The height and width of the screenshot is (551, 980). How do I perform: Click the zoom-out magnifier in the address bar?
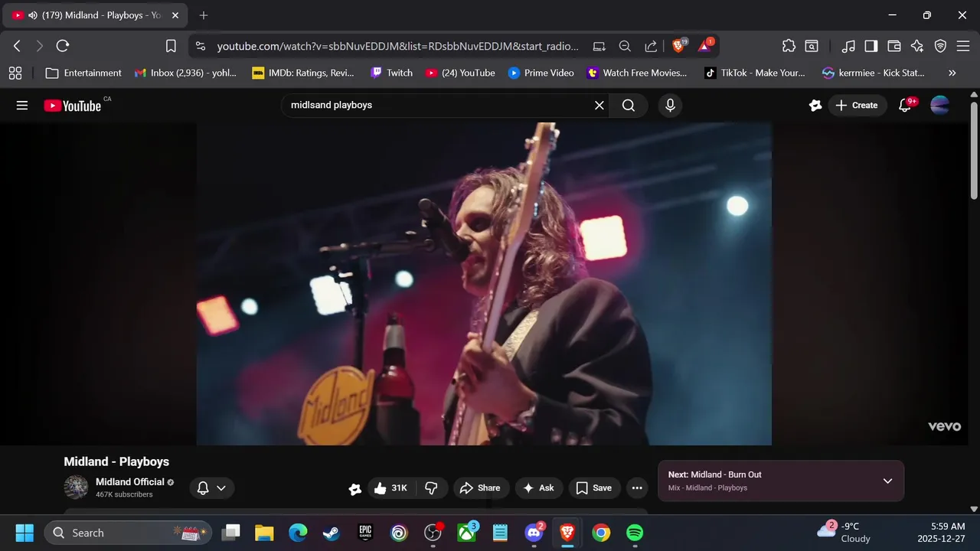625,46
